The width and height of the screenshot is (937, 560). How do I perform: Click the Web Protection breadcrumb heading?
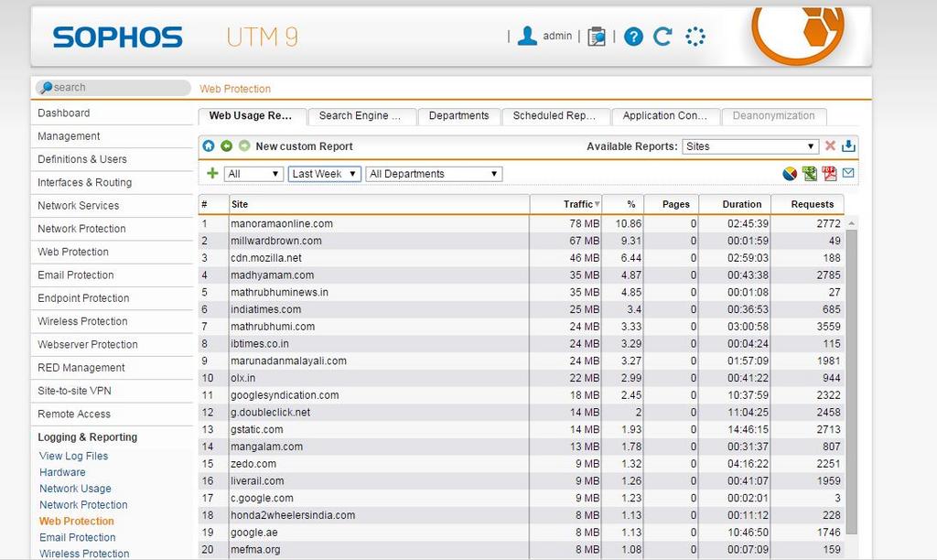[x=235, y=89]
